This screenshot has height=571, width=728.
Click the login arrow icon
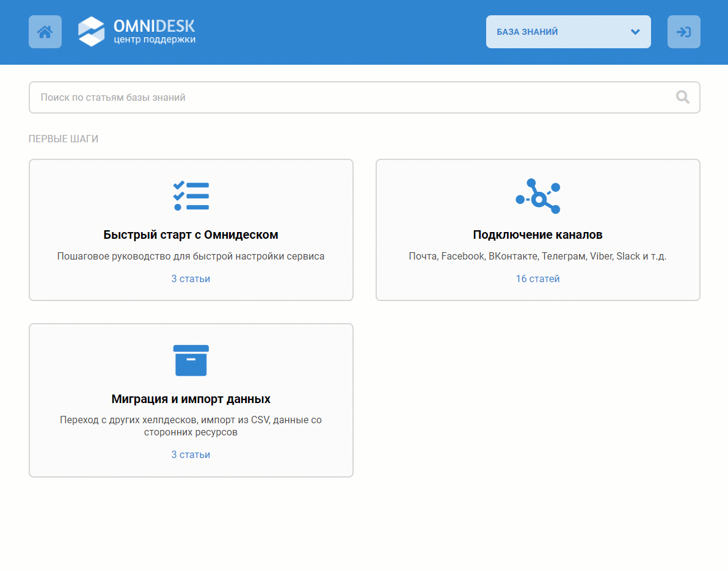point(683,32)
